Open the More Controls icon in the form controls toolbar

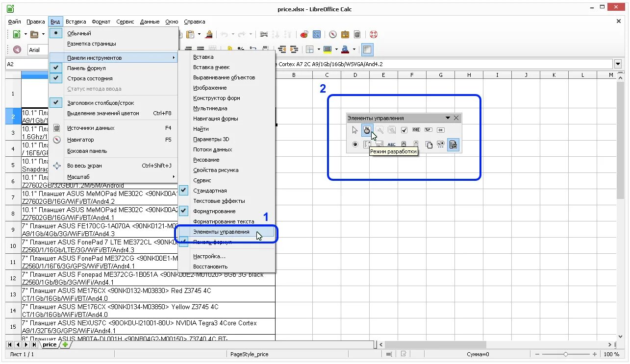(441, 145)
